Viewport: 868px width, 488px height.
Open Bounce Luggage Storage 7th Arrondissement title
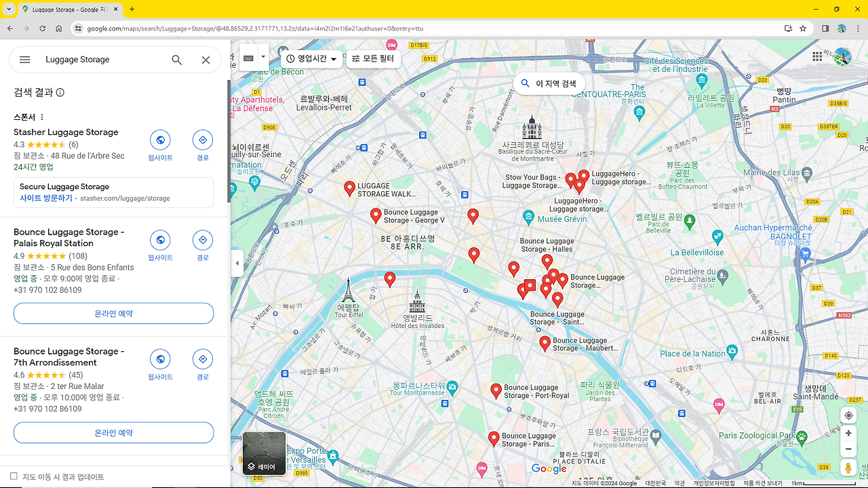click(69, 357)
